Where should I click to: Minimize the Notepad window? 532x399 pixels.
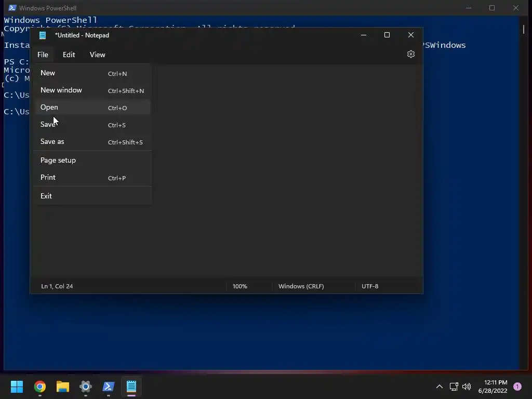pos(364,35)
